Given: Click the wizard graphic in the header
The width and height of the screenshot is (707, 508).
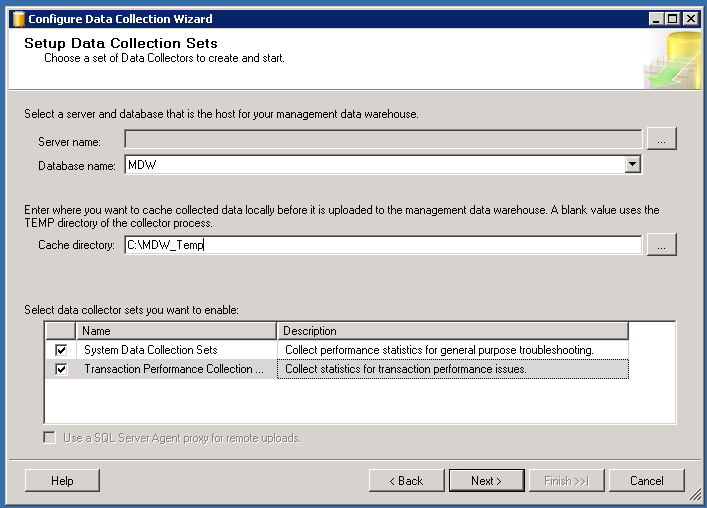Looking at the screenshot, I should [x=665, y=60].
